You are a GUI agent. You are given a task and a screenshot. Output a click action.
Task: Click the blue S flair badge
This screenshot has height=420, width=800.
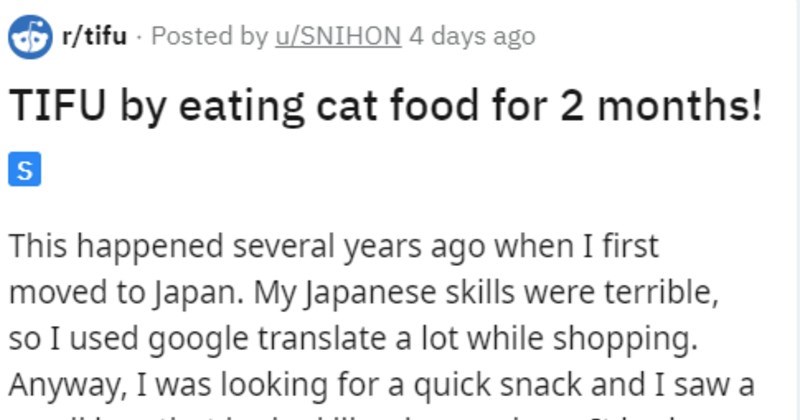(25, 171)
